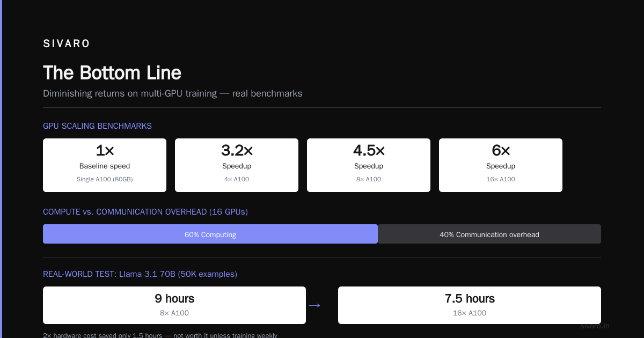Click the "GPU SCALING BENCHMARKS" section label
The image size is (644, 338).
coord(97,126)
